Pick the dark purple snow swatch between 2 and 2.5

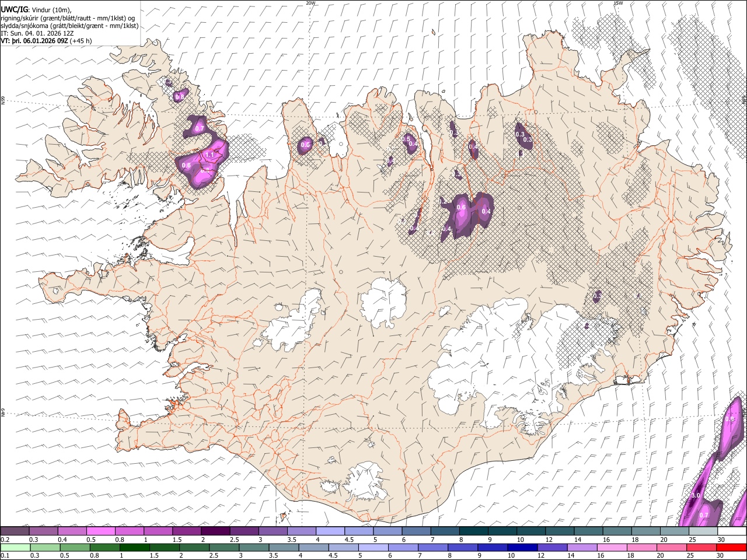[x=215, y=531]
